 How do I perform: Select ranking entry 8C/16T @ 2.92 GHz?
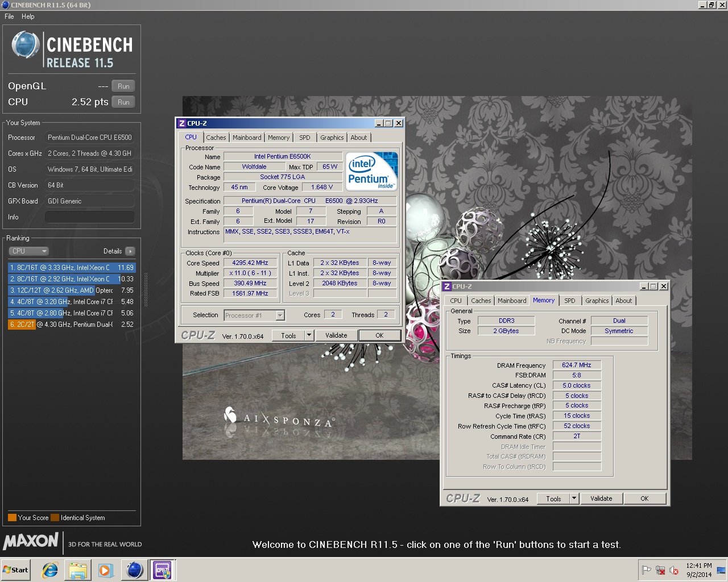click(72, 279)
